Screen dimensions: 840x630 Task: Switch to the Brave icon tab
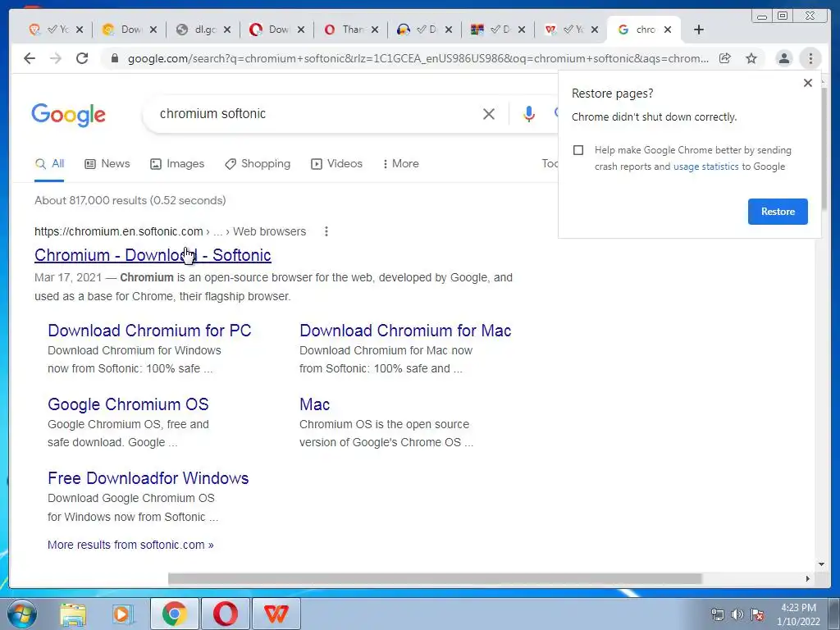point(57,30)
